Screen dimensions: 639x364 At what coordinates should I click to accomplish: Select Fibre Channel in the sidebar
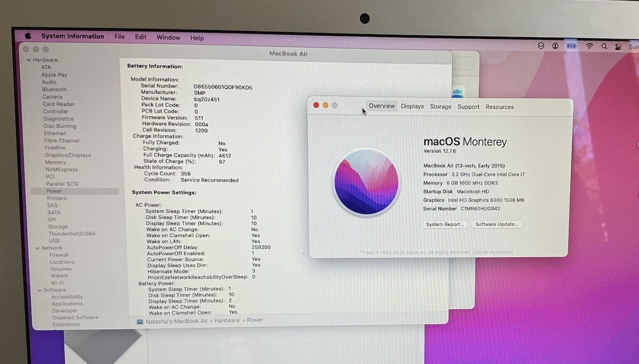(x=62, y=140)
